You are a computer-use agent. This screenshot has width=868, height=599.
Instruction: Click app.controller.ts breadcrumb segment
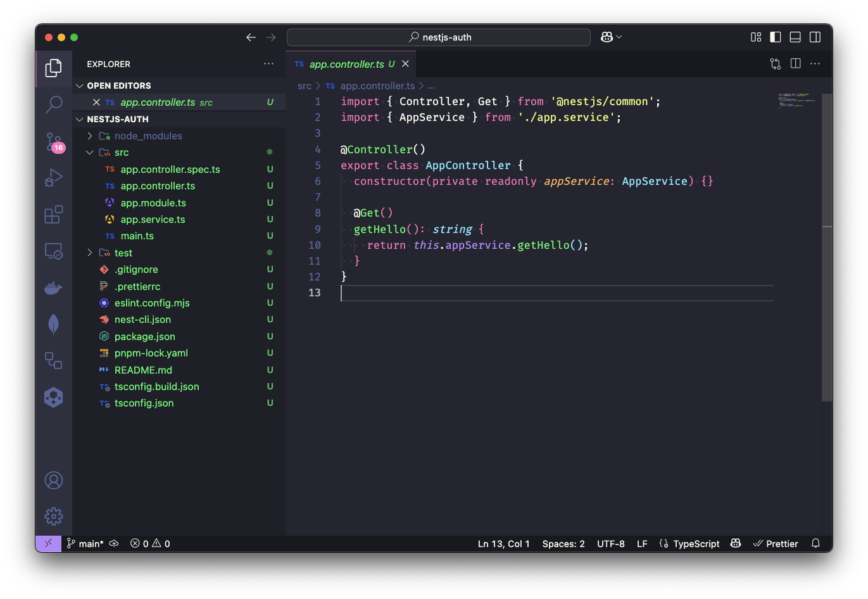point(377,86)
